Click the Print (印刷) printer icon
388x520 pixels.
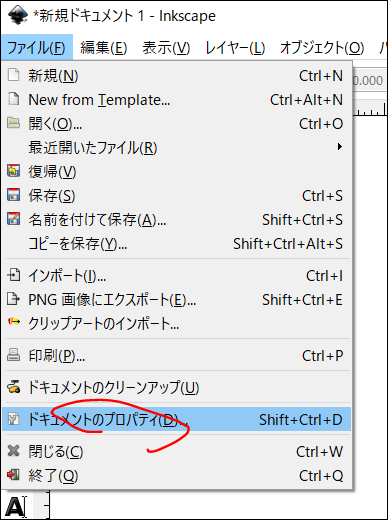[x=13, y=355]
